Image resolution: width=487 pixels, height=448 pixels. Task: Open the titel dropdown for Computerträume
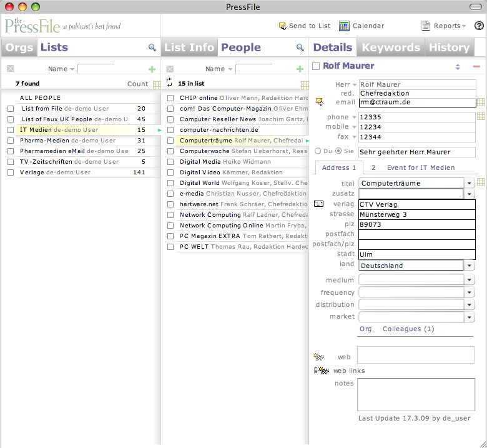(470, 183)
